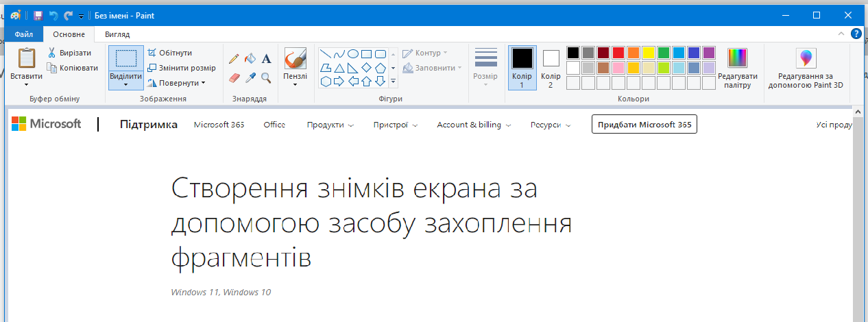Viewport: 868px width, 322px height.
Task: Click Вирізати (cut) button
Action: click(x=69, y=53)
